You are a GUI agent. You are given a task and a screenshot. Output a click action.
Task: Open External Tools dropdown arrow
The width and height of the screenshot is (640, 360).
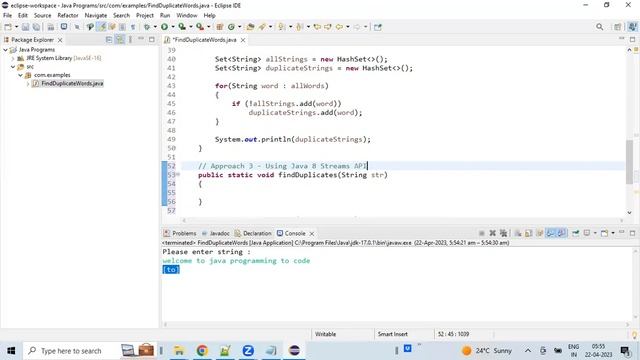209,27
